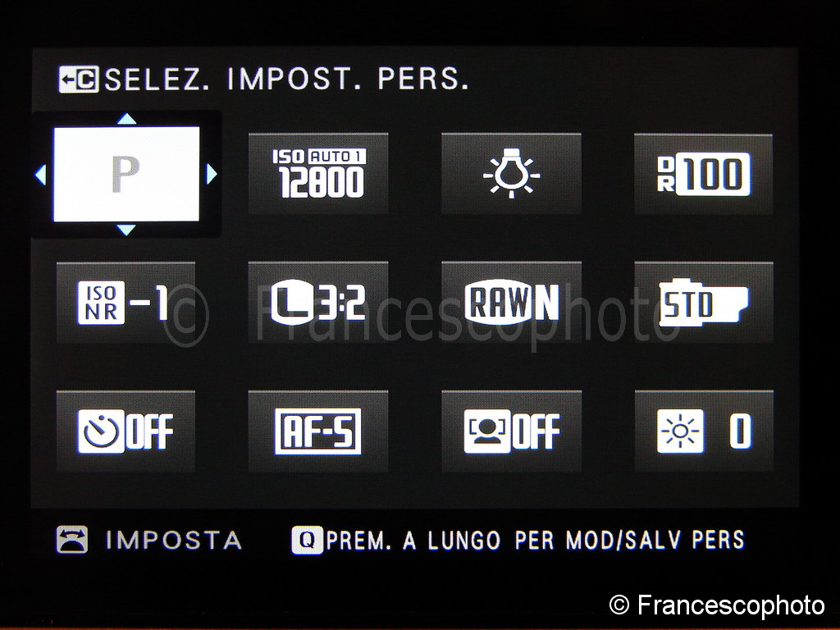Select the ISO AUTO 1 12800 tile
This screenshot has width=840, height=630.
tap(318, 174)
